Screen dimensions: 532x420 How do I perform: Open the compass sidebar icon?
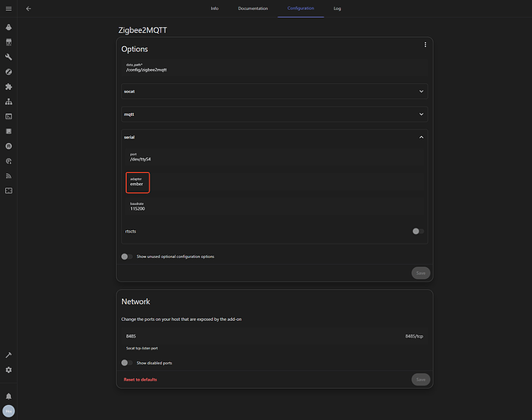tap(8, 72)
